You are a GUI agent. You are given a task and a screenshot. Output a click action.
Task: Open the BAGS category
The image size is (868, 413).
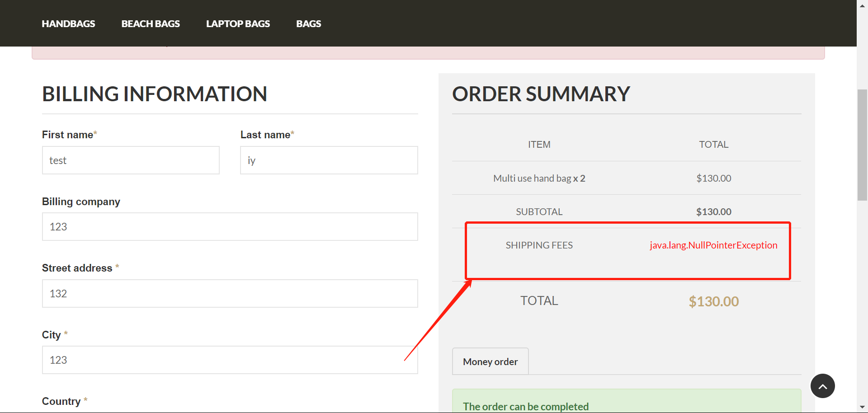point(308,23)
